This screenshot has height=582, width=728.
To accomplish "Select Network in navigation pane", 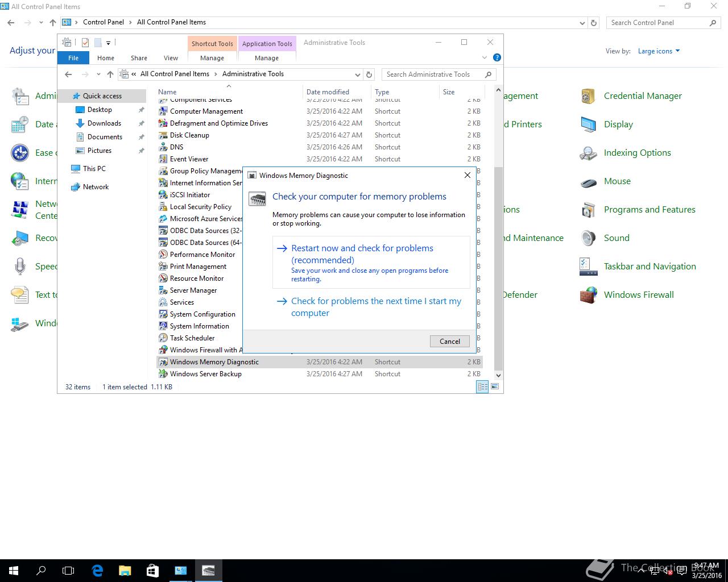I will (96, 187).
